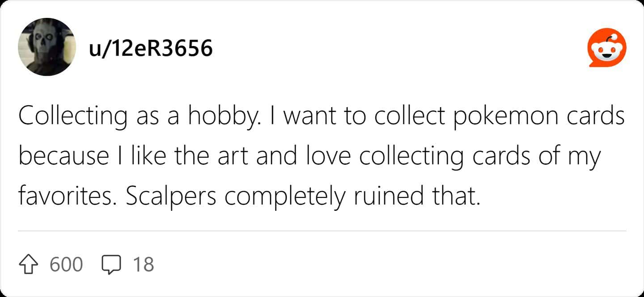Open the skull mask profile avatar
This screenshot has width=644, height=297.
(47, 47)
